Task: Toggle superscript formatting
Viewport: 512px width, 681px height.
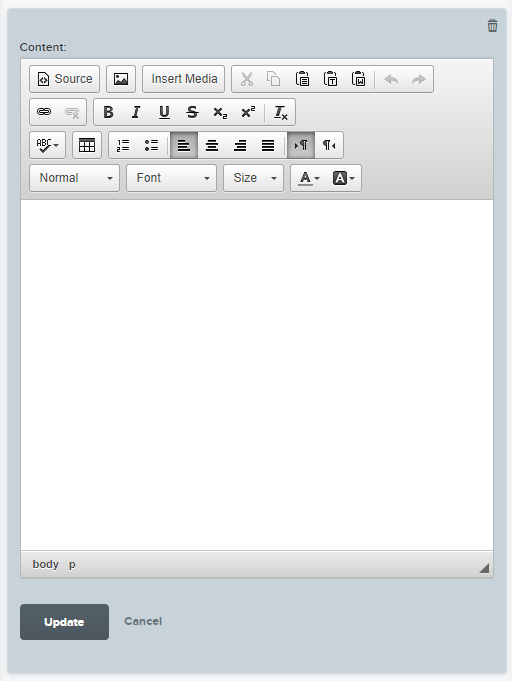Action: pyautogui.click(x=248, y=112)
